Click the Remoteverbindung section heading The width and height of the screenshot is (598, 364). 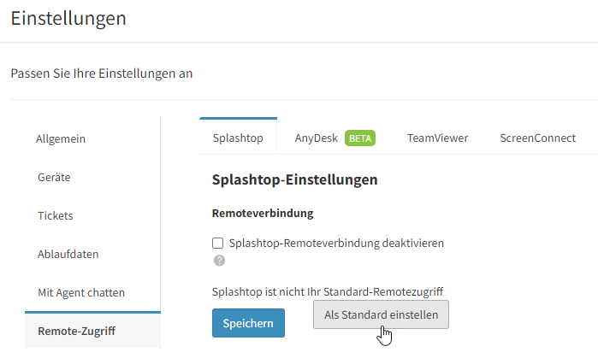pos(263,213)
